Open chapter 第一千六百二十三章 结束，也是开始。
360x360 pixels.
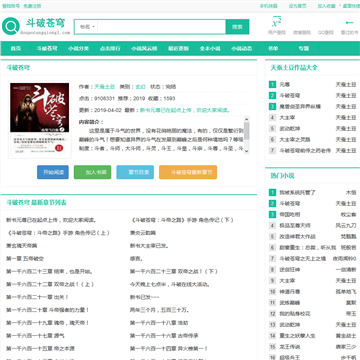pos(49,271)
